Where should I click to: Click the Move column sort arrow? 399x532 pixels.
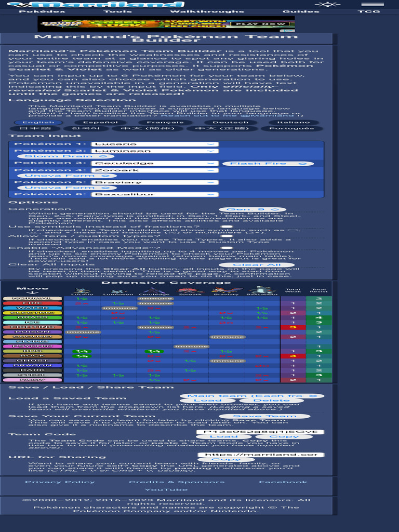click(33, 292)
